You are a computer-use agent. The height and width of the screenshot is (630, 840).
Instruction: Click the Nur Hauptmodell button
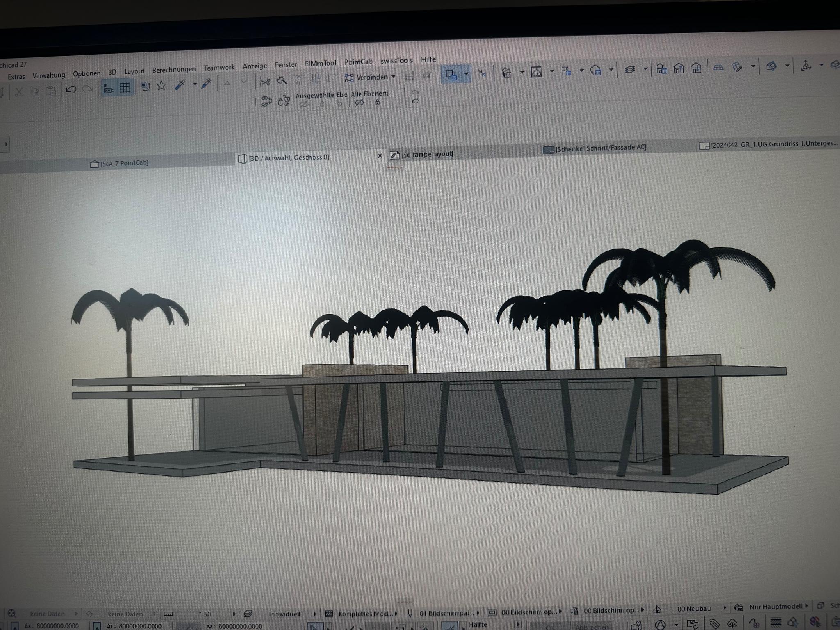(775, 607)
